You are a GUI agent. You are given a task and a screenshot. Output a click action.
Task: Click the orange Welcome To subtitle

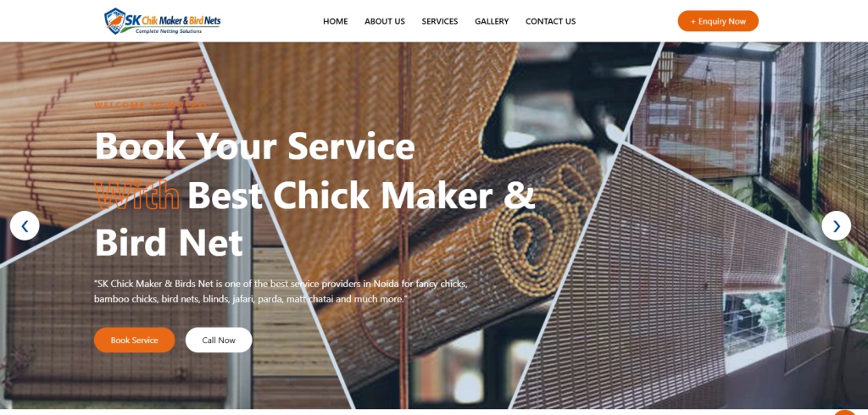[x=151, y=105]
